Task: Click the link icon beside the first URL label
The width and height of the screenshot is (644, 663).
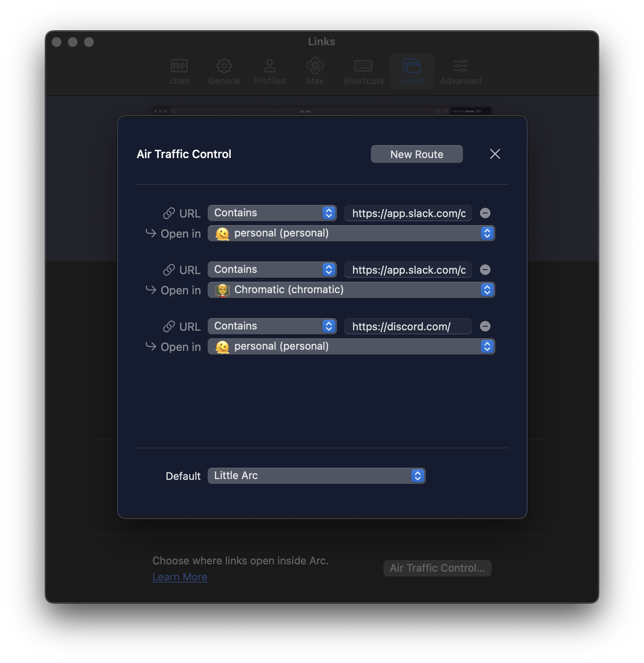Action: click(169, 213)
